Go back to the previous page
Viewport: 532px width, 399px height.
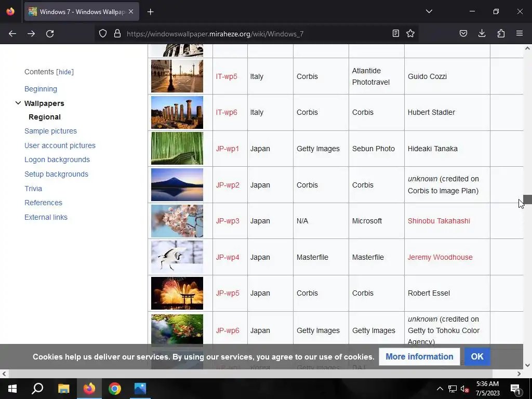(x=12, y=34)
